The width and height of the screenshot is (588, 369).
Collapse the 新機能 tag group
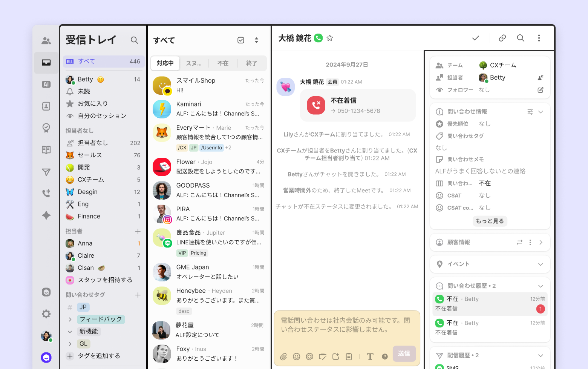pyautogui.click(x=70, y=332)
